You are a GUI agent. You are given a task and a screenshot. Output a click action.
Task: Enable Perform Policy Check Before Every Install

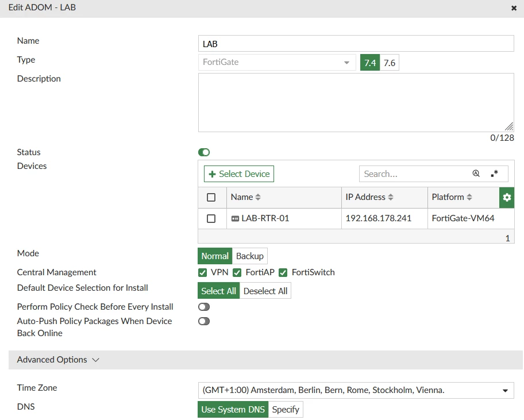point(204,307)
